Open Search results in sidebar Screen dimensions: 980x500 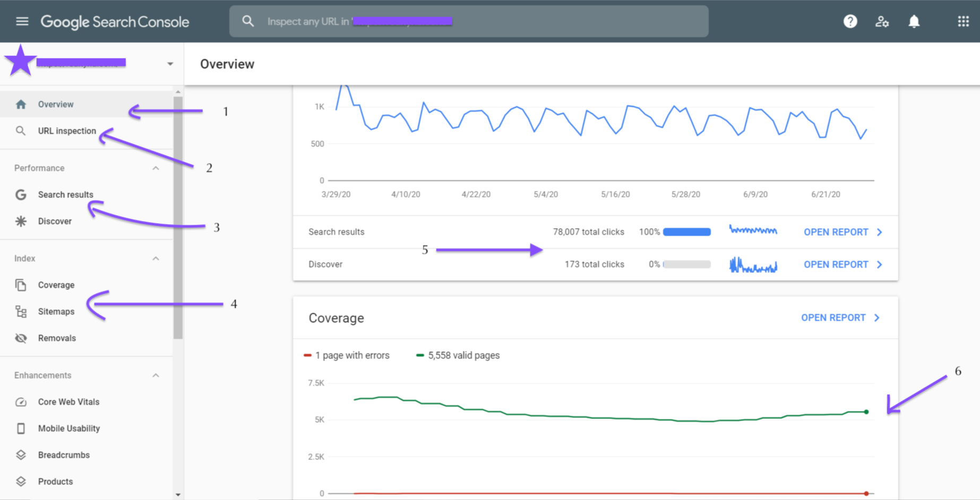coord(87,194)
